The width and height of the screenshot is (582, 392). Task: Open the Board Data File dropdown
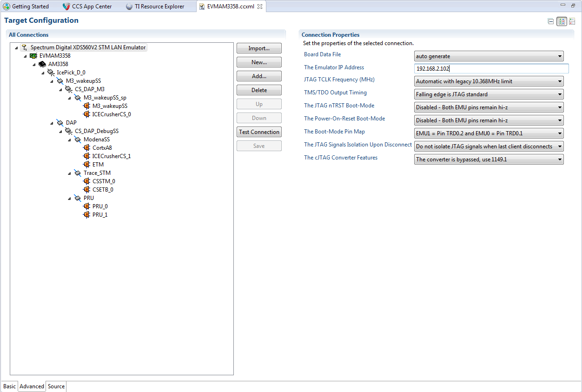(489, 56)
